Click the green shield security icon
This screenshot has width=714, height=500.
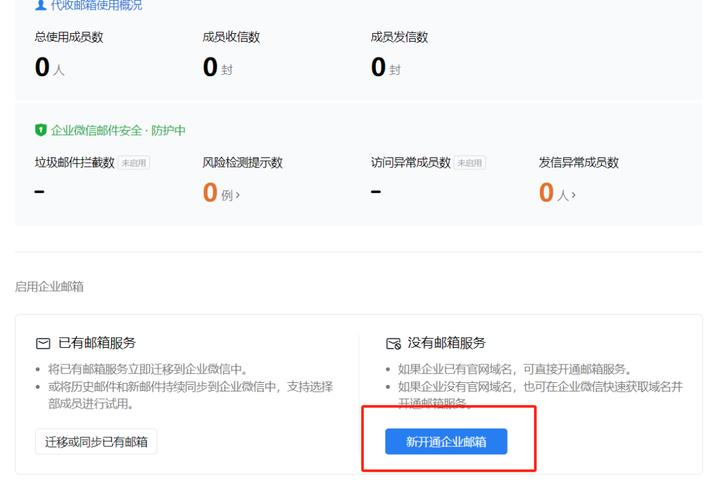tap(41, 130)
